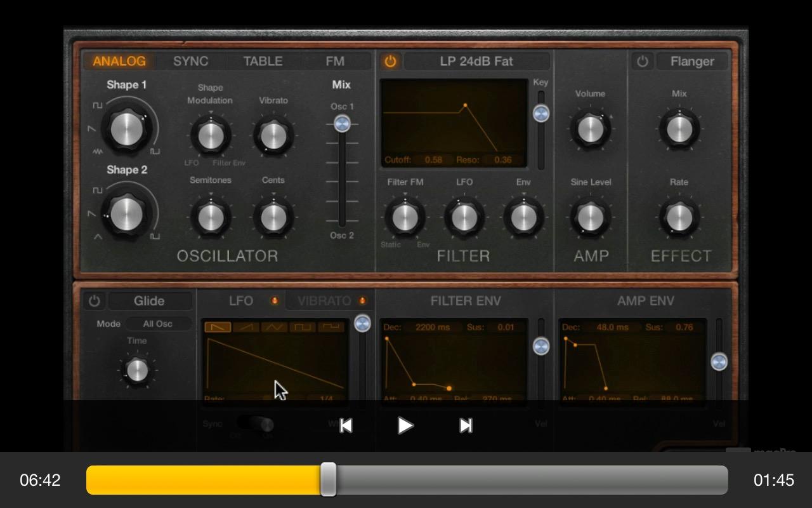Image resolution: width=812 pixels, height=508 pixels.
Task: Select the random sample-and-hold LFO waveform
Action: coord(331,327)
